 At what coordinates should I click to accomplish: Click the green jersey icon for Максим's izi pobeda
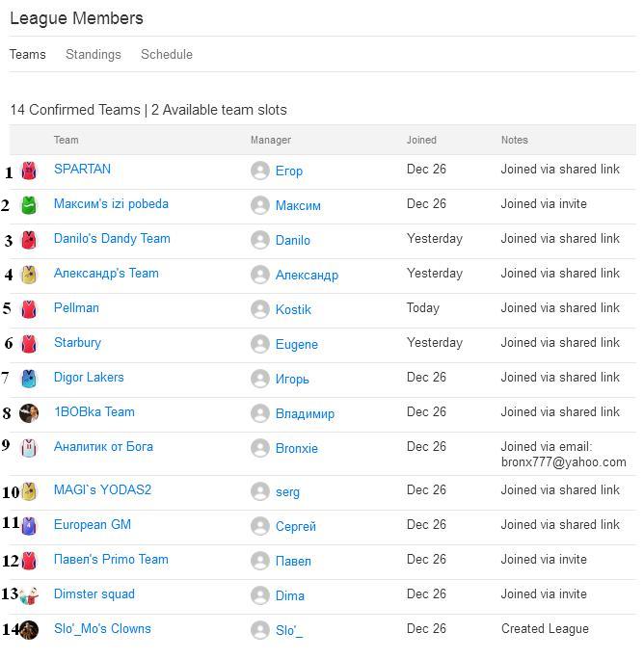coord(29,205)
